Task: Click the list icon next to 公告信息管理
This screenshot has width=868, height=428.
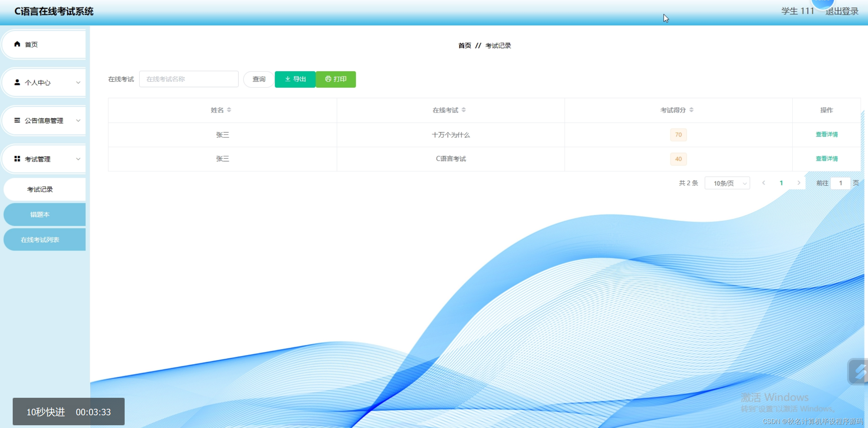Action: tap(17, 120)
